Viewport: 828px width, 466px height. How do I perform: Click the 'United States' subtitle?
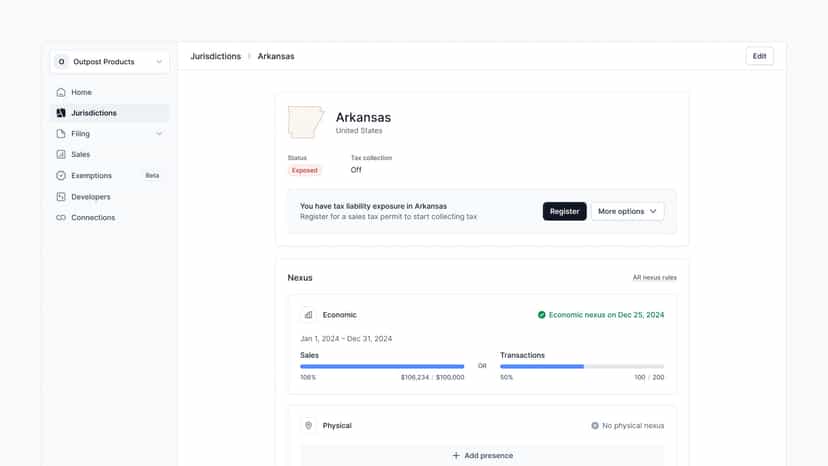[x=359, y=131]
